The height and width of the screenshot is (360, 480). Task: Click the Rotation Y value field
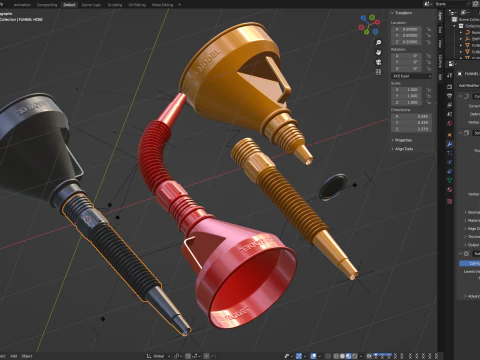406,62
